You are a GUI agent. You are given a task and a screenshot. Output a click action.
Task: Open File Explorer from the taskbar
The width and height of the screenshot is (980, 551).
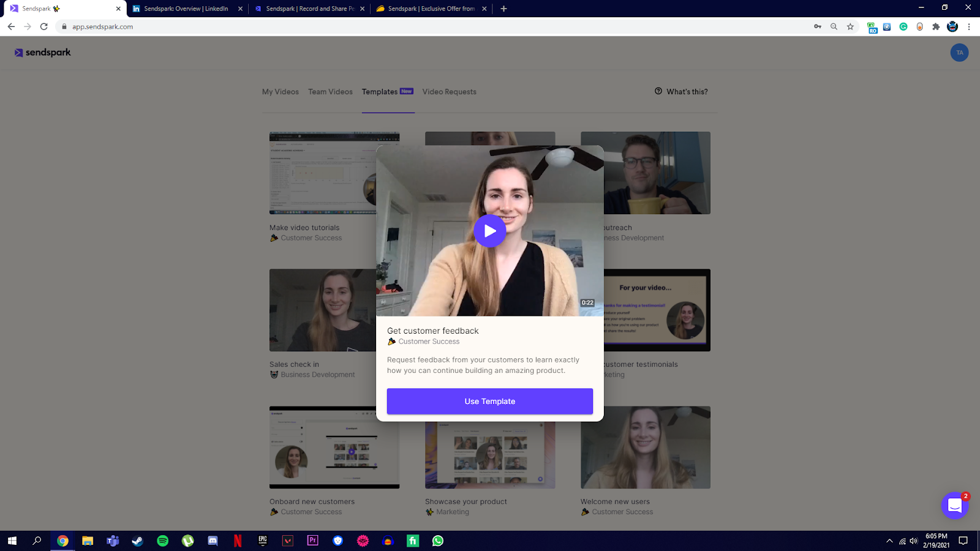pos(88,541)
